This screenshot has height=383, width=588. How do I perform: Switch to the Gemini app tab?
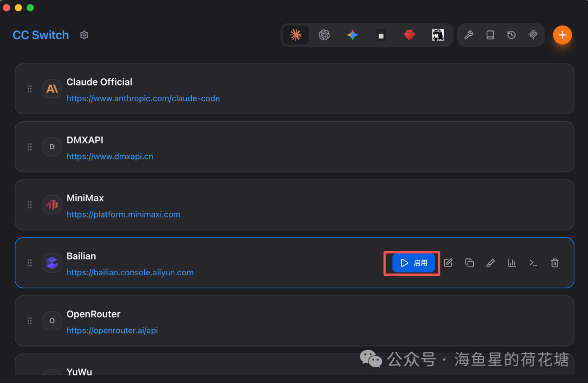352,35
